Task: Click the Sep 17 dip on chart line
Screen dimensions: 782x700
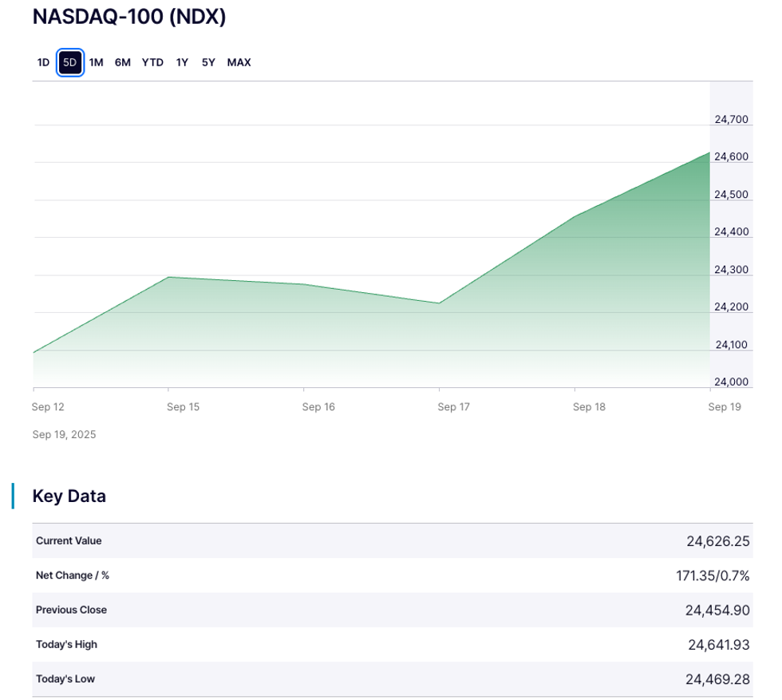Action: point(439,303)
